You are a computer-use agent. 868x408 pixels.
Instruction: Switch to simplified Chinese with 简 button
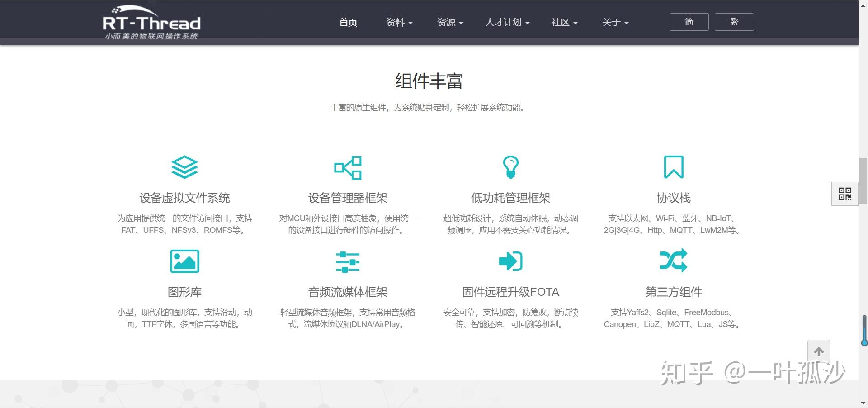[689, 22]
